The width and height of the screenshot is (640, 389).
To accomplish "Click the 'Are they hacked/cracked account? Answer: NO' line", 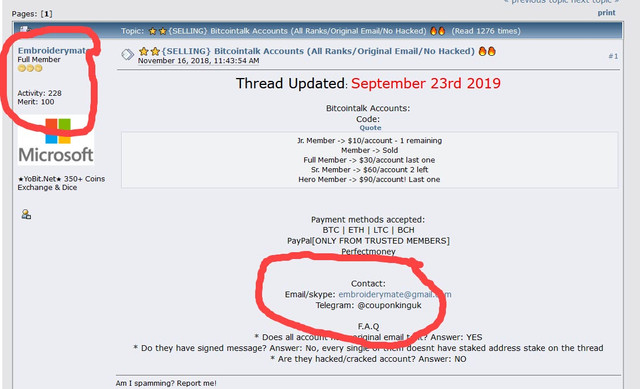I will pyautogui.click(x=368, y=359).
